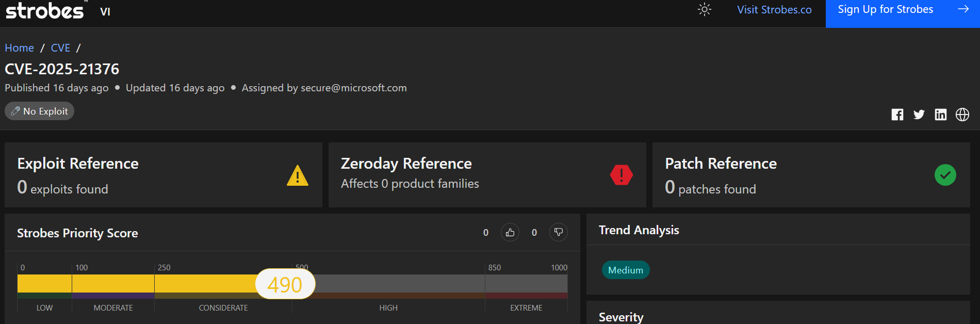Click the LOW label on score scale
Viewport: 980px width, 324px height.
click(x=44, y=308)
